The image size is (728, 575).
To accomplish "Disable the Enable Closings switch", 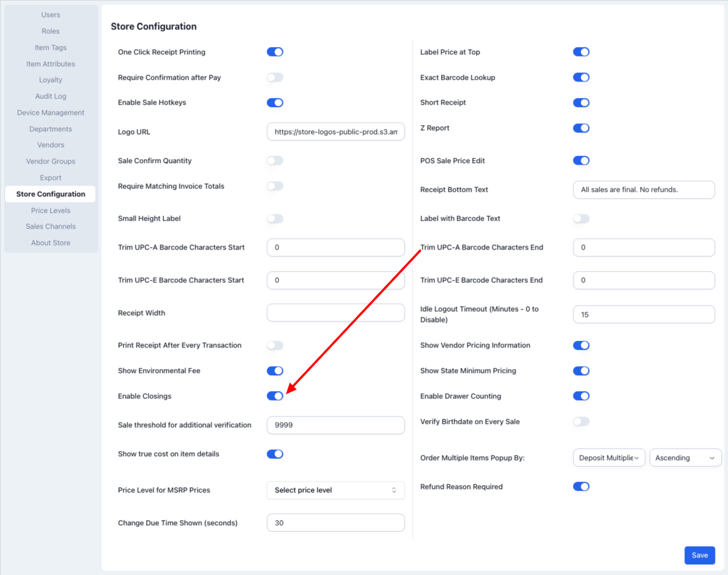I will [275, 396].
